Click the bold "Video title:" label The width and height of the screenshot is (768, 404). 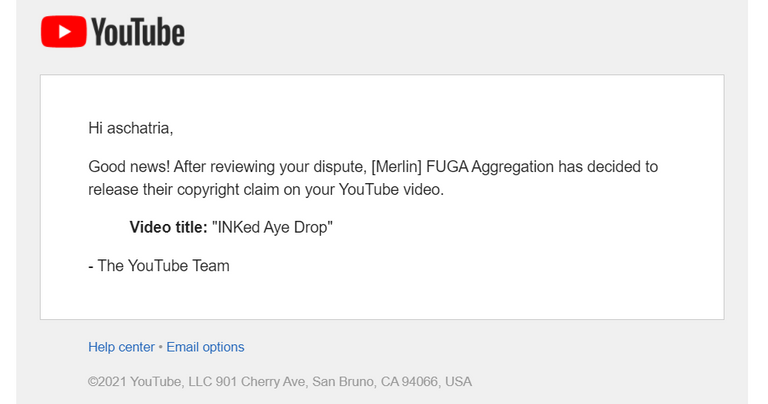click(x=168, y=227)
